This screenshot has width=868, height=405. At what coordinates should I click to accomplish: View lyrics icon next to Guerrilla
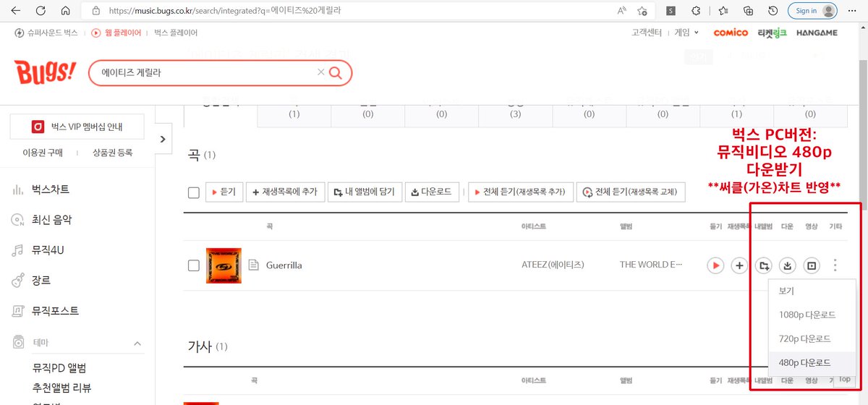(253, 265)
